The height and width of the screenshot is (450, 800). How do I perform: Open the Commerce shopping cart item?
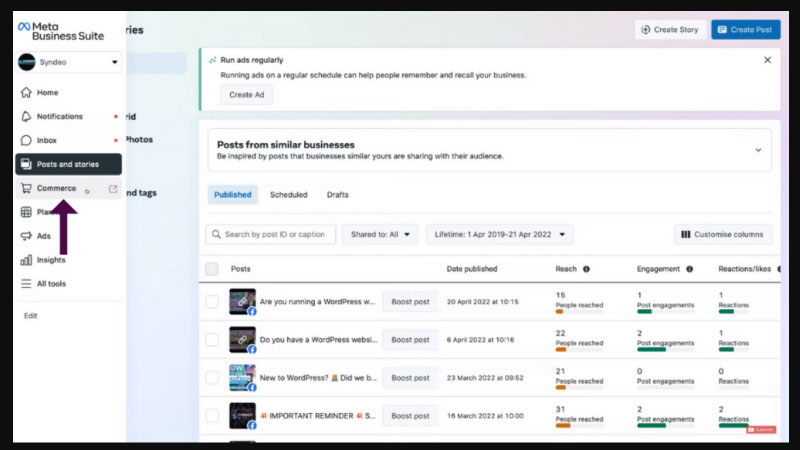pyautogui.click(x=56, y=188)
